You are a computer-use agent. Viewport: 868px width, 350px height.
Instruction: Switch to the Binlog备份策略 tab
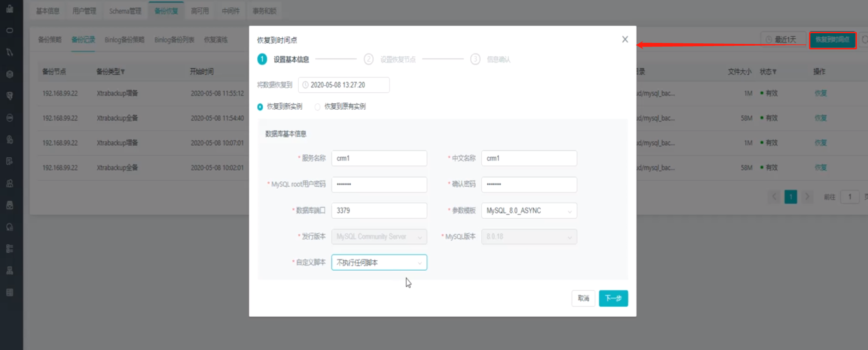(124, 40)
